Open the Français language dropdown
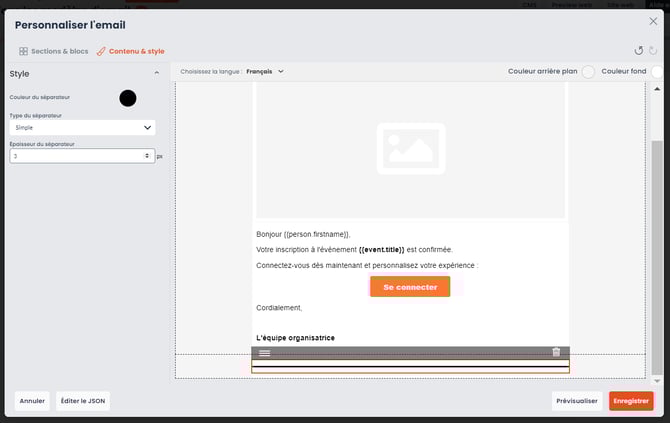This screenshot has height=423, width=670. [265, 72]
